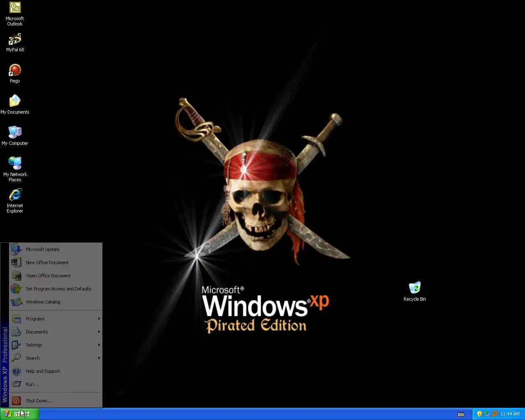Open Microsoft Update from Start menu
The width and height of the screenshot is (525, 420).
click(56, 249)
